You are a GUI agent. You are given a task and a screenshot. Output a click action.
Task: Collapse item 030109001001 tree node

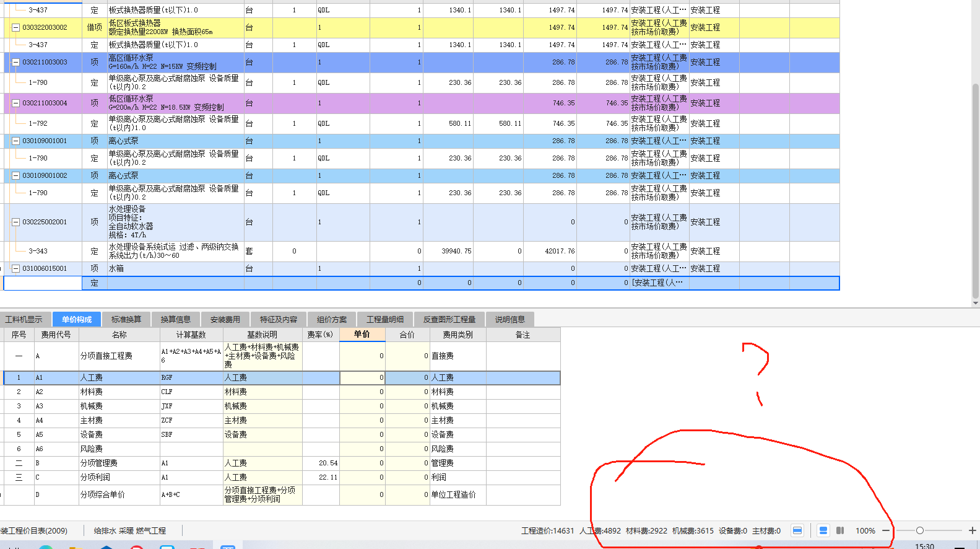click(15, 141)
